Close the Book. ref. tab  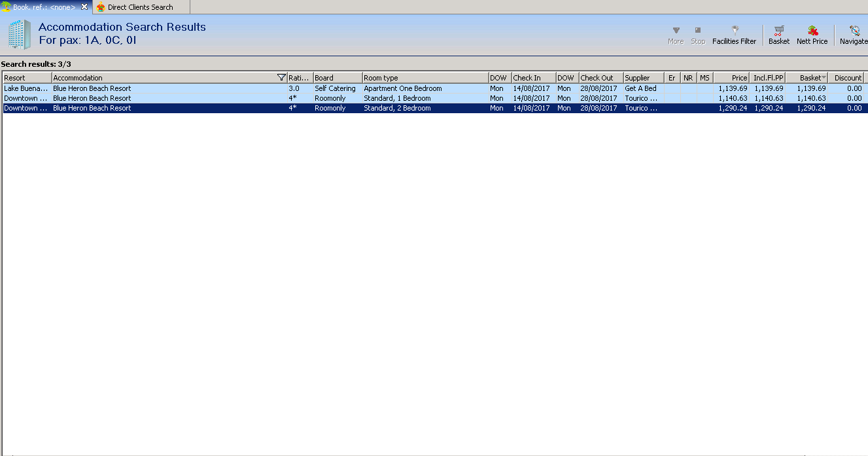click(x=84, y=7)
